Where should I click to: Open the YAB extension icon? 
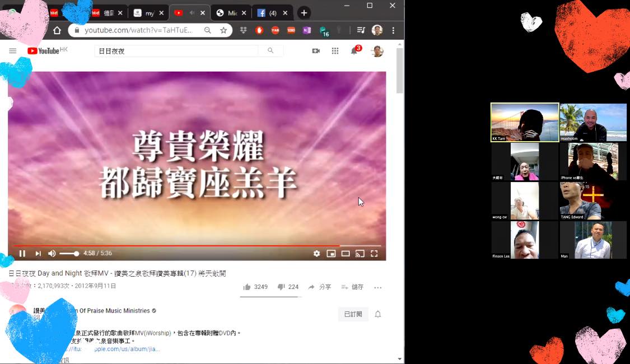point(275,30)
